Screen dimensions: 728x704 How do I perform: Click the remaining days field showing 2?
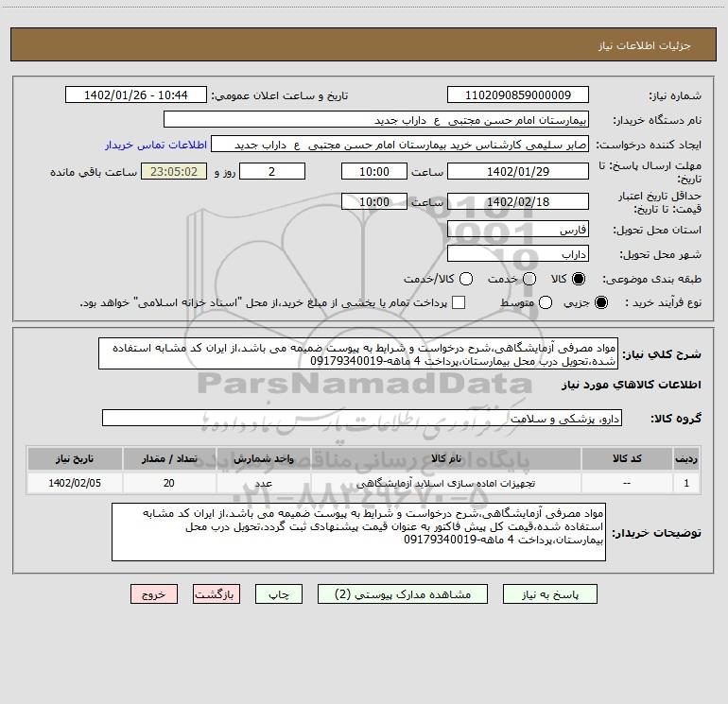[272, 171]
